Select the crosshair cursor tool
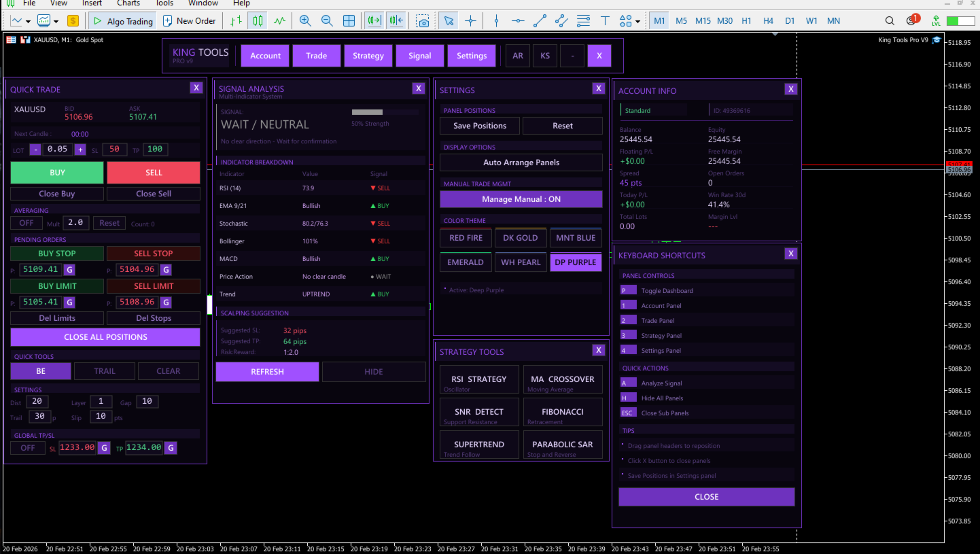The image size is (980, 554). pyautogui.click(x=470, y=21)
